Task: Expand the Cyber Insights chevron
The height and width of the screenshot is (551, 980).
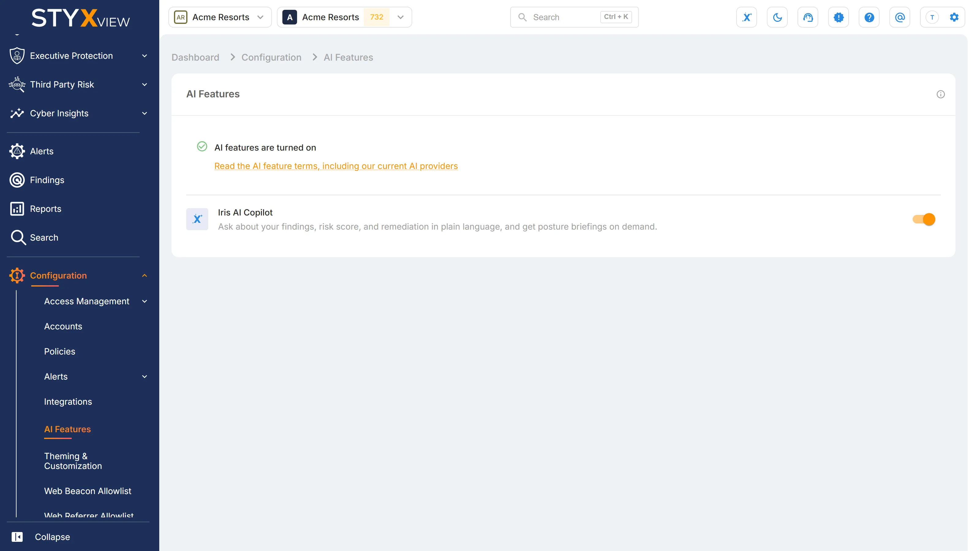Action: (145, 113)
